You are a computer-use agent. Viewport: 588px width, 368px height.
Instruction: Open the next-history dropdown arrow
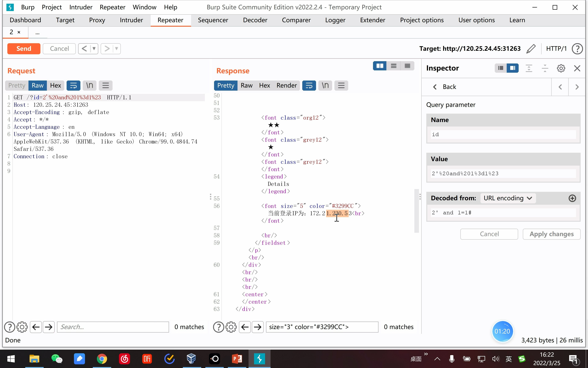(117, 49)
